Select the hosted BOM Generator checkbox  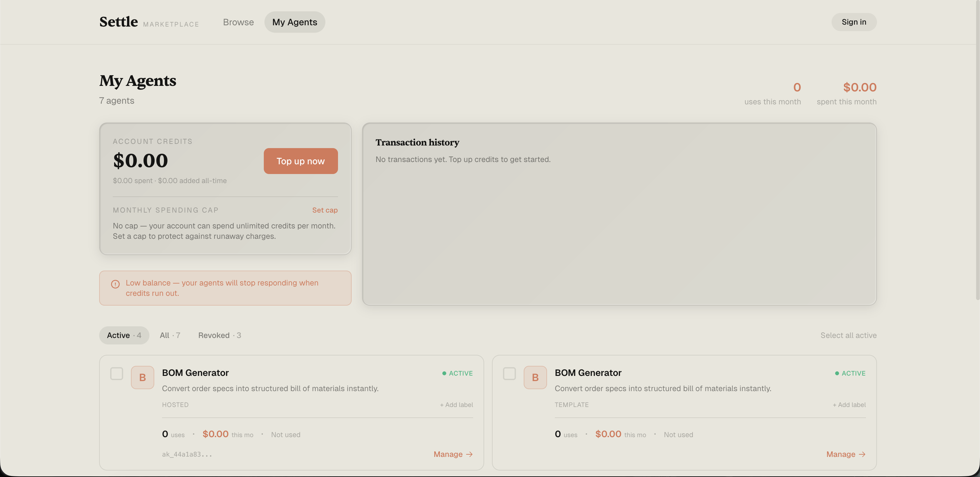[x=116, y=374]
